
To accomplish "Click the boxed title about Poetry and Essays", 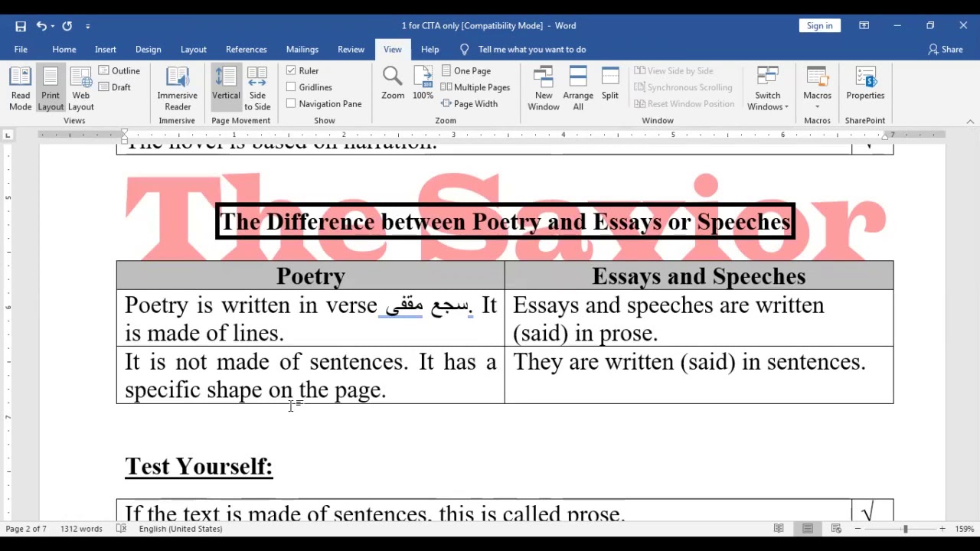I will (505, 222).
